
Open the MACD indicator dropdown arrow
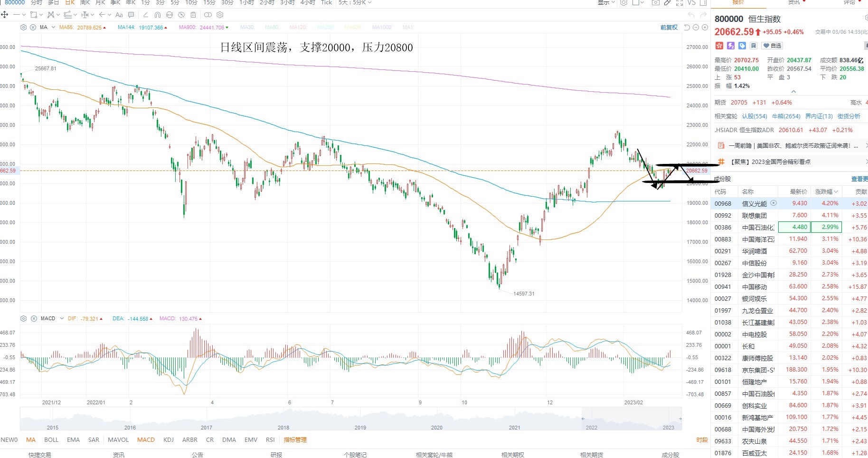62,318
